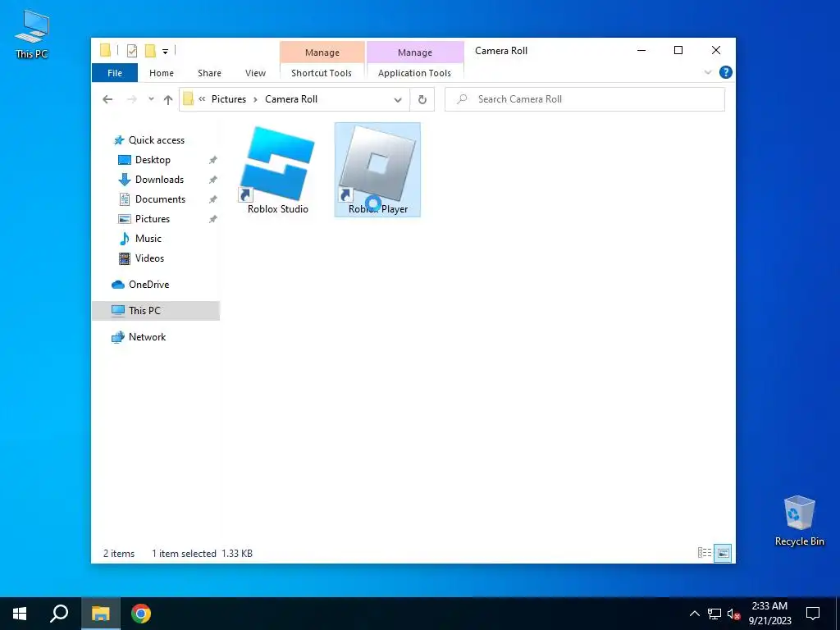Open This PC desktop icon
Viewport: 840px width, 630px height.
pyautogui.click(x=32, y=34)
